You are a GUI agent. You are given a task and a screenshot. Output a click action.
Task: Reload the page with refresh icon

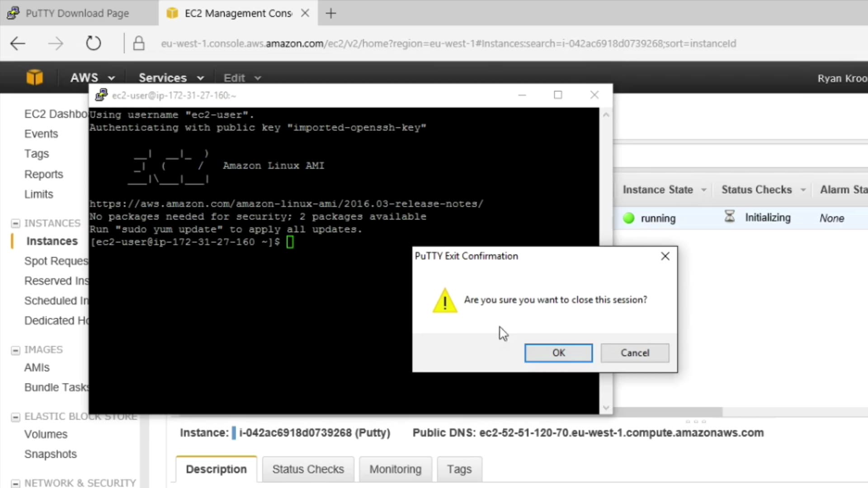(94, 44)
